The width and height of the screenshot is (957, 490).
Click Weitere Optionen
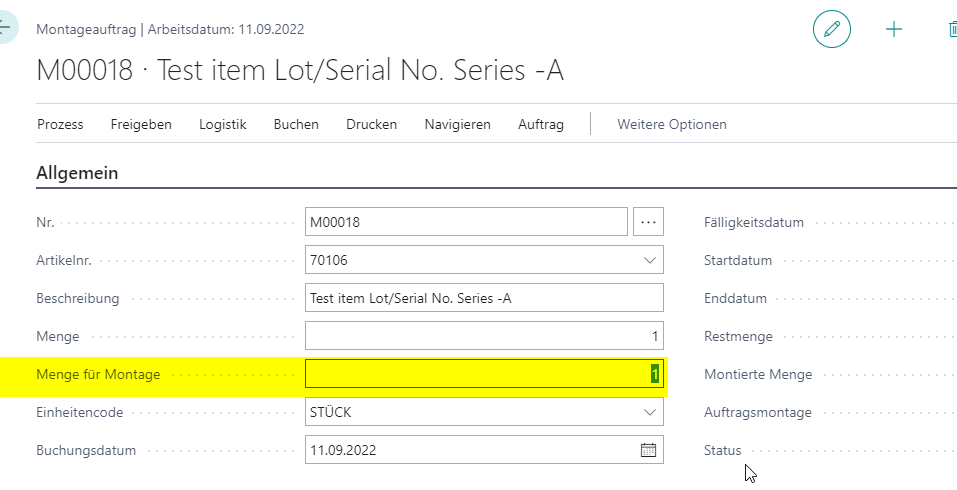tap(672, 124)
